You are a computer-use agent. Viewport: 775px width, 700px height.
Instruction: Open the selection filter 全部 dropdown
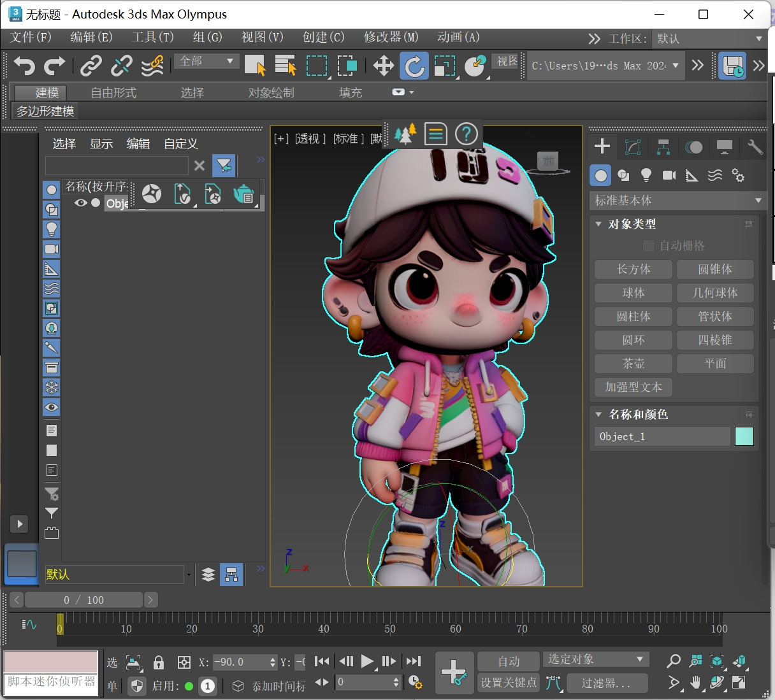point(206,61)
